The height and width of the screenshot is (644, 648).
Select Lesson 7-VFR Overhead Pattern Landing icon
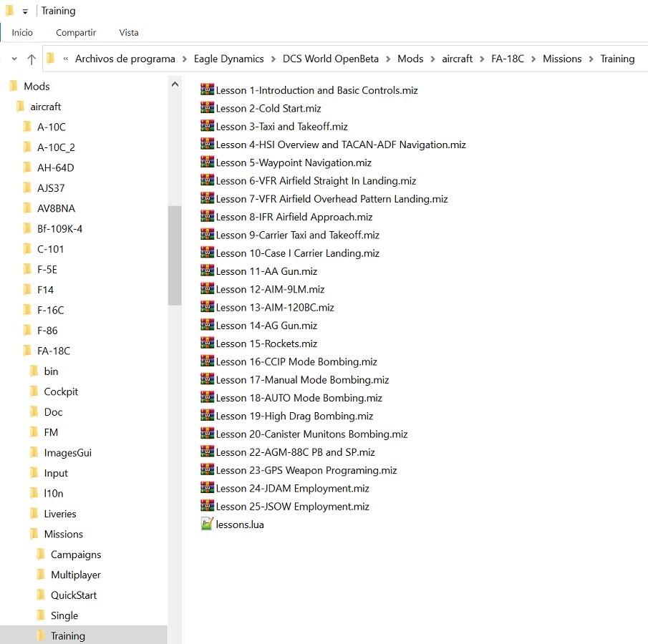pos(207,198)
